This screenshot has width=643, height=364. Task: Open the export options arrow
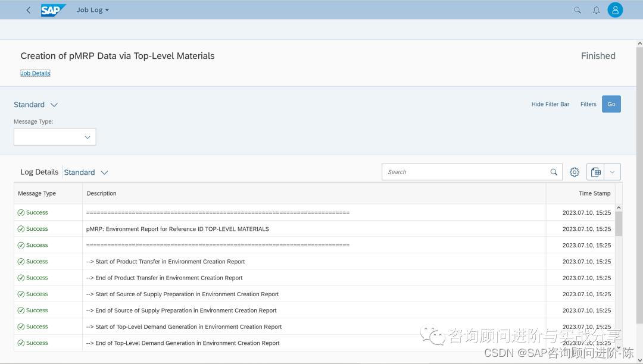click(612, 172)
